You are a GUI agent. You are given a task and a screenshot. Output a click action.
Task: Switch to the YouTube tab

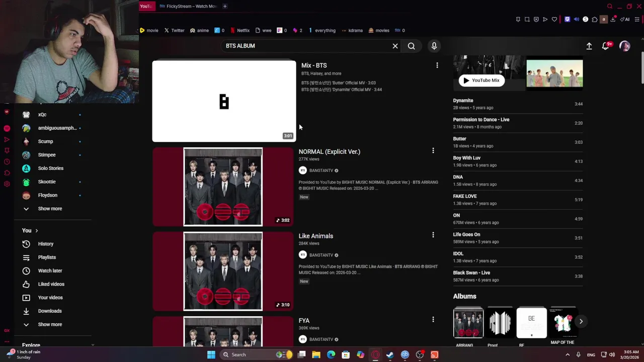point(146,6)
